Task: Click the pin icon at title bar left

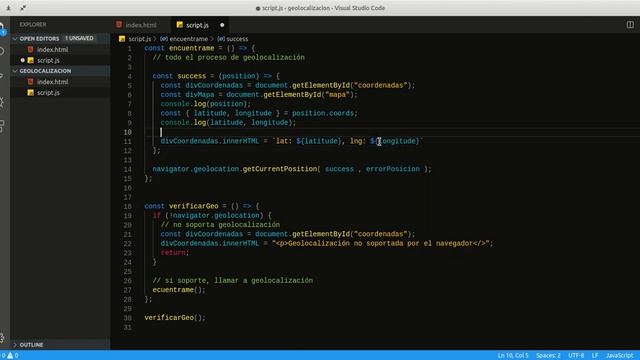Action: 8,8
